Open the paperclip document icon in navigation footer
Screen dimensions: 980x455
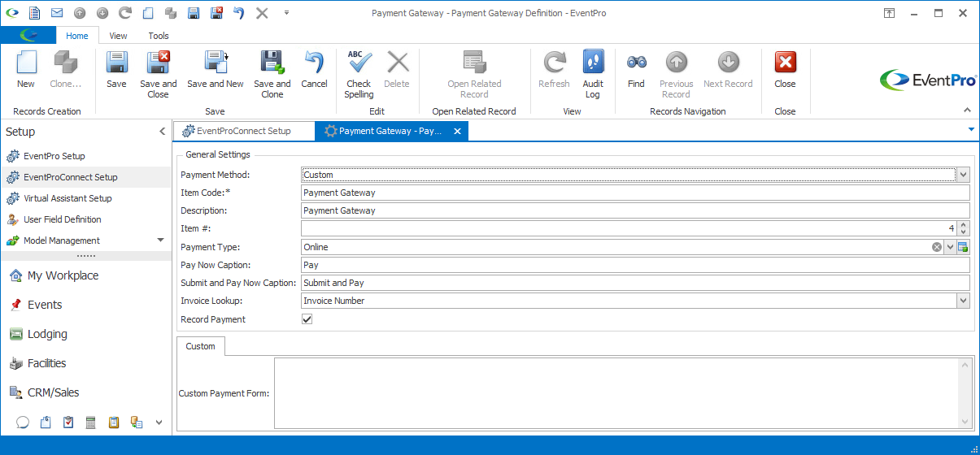[x=46, y=422]
